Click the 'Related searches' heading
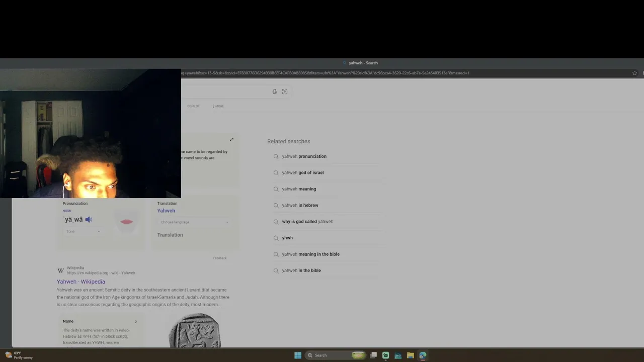644x362 pixels. [x=289, y=141]
